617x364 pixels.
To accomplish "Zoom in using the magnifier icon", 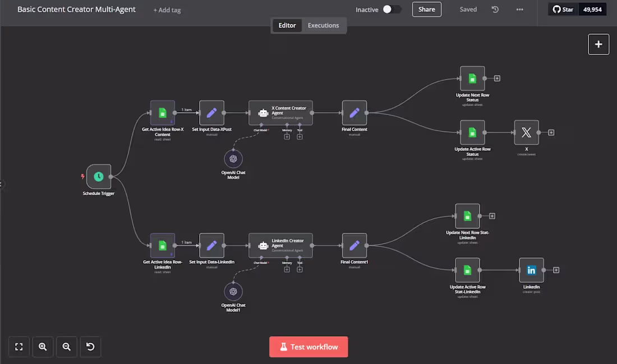I will coord(43,347).
